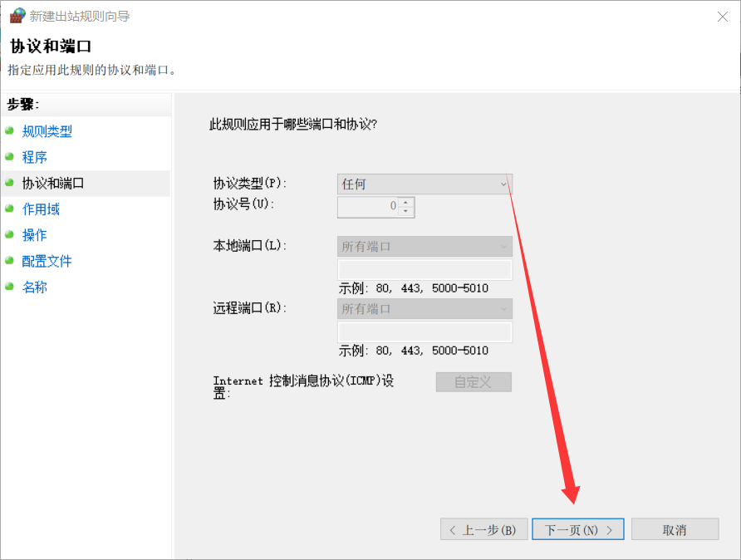Click the remote port text input box
Image resolution: width=741 pixels, height=560 pixels.
424,332
